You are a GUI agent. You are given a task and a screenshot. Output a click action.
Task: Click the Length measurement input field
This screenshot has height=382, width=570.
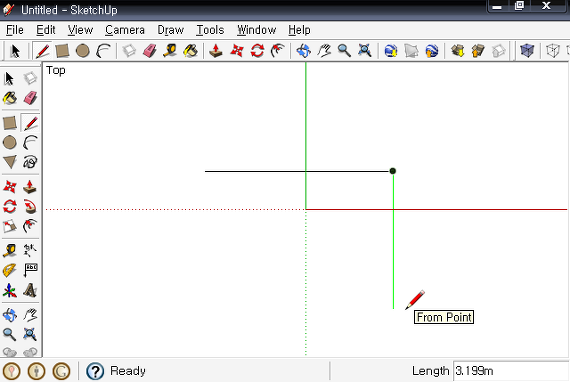[x=511, y=371]
